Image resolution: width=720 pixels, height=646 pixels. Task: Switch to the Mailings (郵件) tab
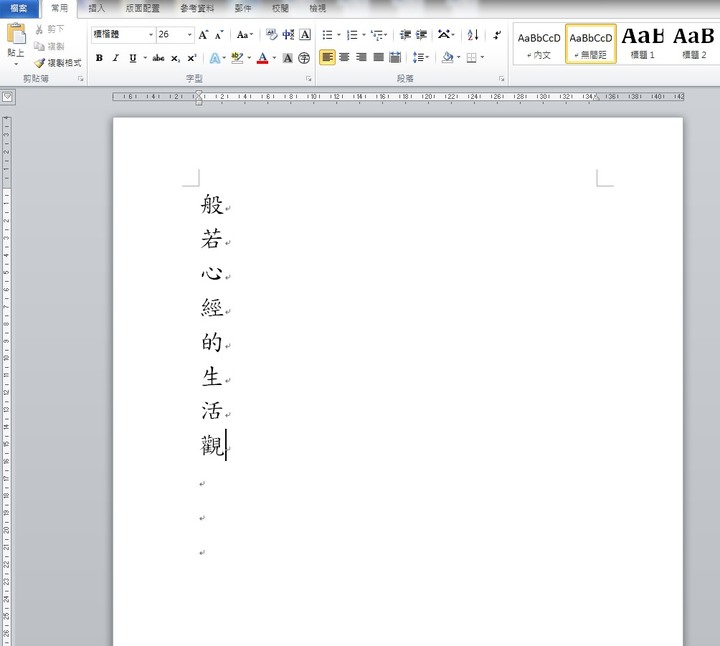tap(243, 8)
